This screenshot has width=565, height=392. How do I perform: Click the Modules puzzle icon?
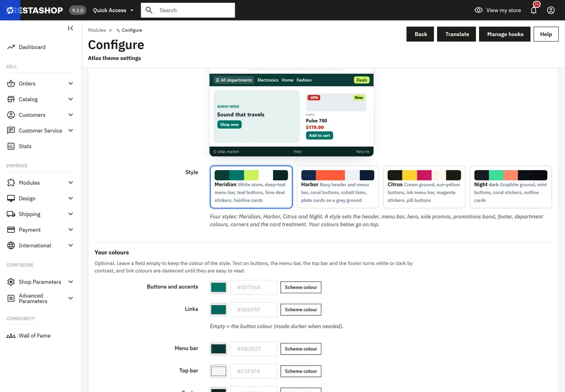(x=11, y=183)
